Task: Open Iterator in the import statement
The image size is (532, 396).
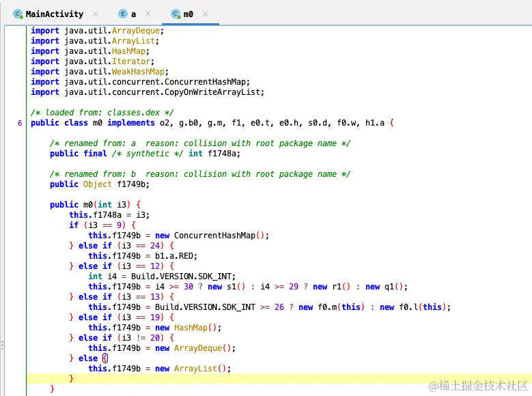Action: click(131, 61)
